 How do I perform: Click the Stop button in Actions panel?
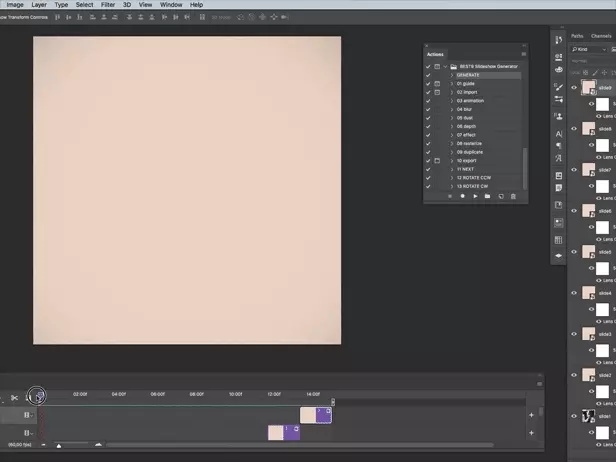tap(450, 196)
